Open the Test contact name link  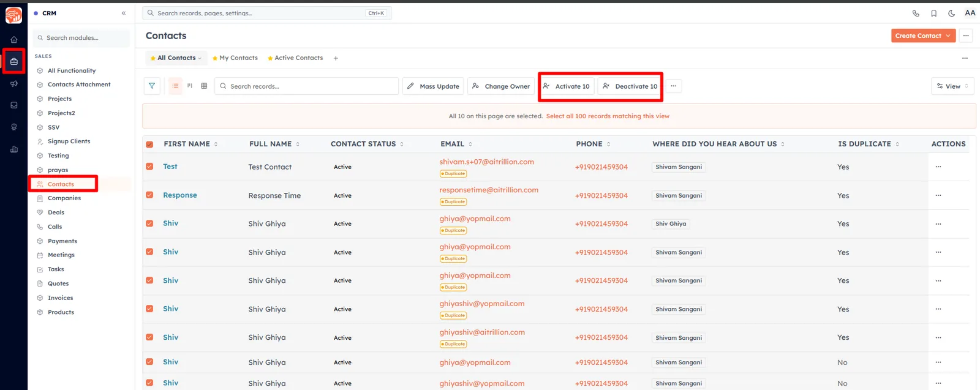point(170,167)
